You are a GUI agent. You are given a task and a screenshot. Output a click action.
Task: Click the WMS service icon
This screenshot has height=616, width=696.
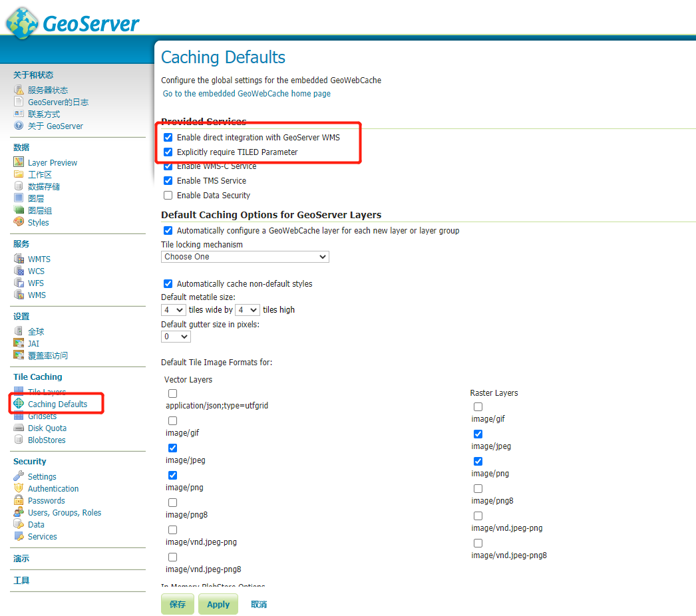pyautogui.click(x=19, y=294)
